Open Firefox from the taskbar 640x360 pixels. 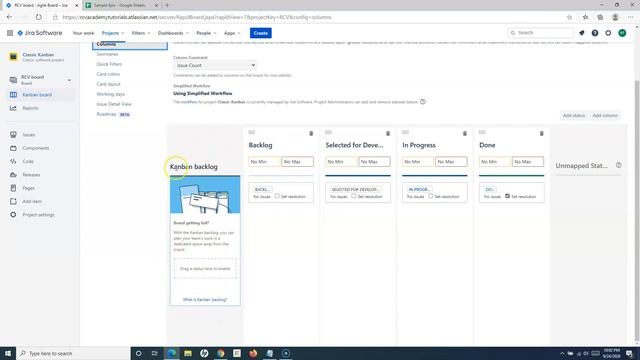253,353
